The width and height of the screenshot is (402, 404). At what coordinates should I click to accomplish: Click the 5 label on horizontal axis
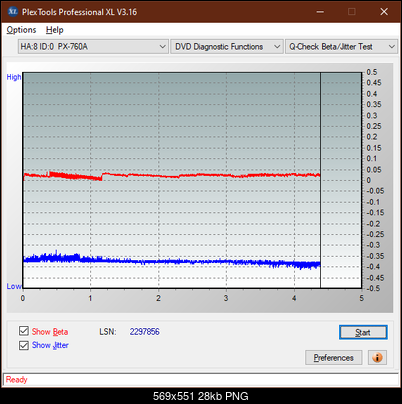click(362, 298)
